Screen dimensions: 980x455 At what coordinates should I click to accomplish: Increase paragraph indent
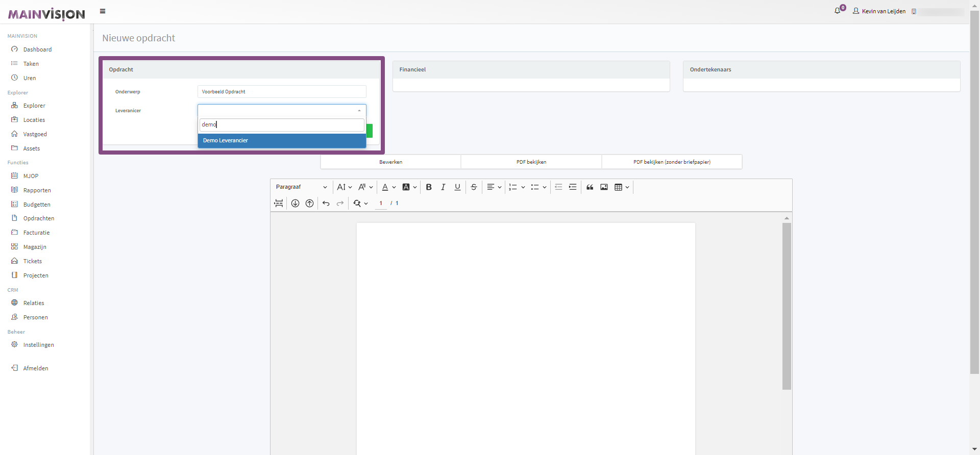coord(573,187)
